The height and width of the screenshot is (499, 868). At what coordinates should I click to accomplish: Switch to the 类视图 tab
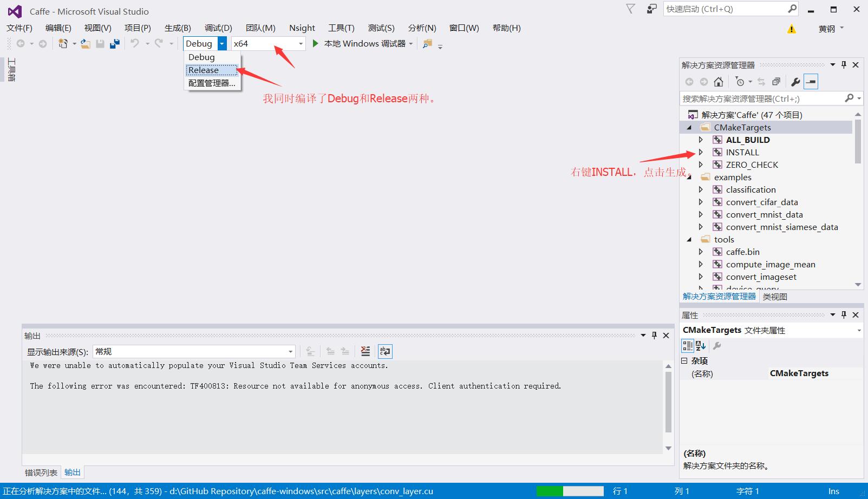(x=775, y=297)
